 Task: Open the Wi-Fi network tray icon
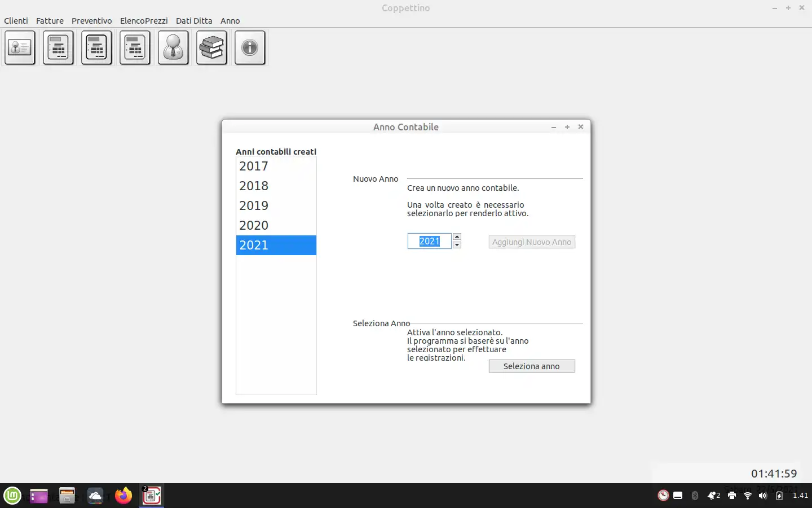point(748,496)
